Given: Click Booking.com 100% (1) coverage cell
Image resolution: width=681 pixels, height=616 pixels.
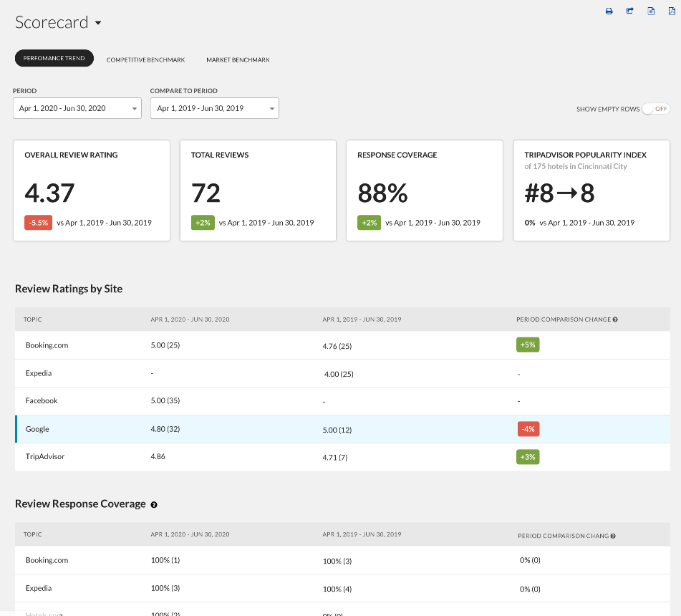Looking at the screenshot, I should 165,560.
